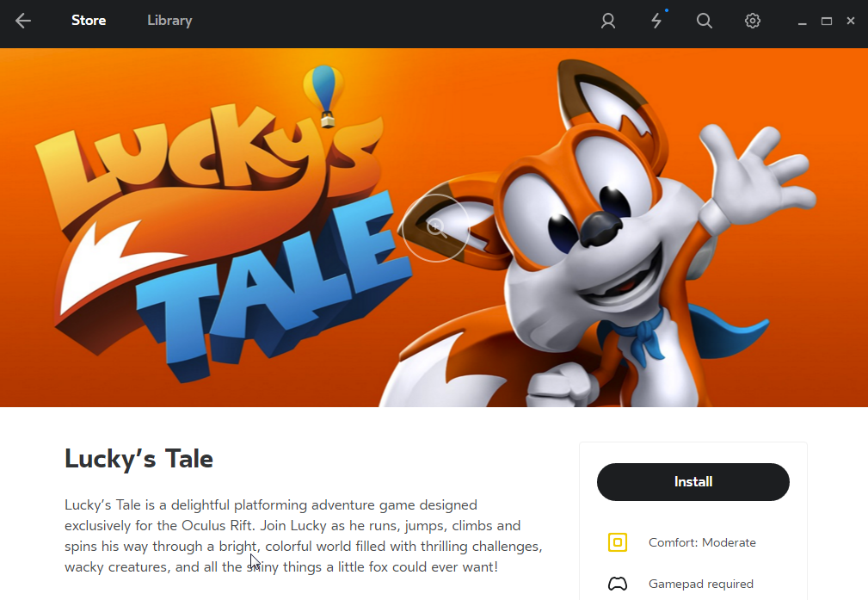This screenshot has height=600, width=868.
Task: Click the search magnifier icon
Action: click(705, 21)
